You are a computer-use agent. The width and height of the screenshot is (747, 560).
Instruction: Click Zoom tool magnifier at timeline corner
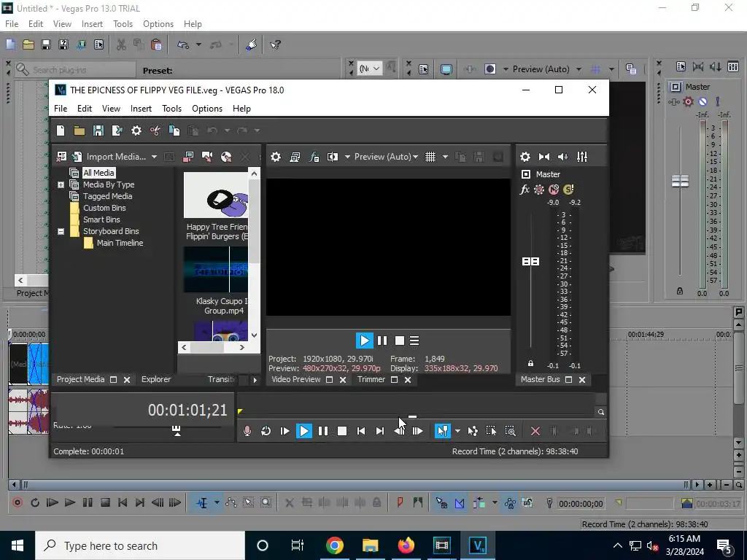601,412
